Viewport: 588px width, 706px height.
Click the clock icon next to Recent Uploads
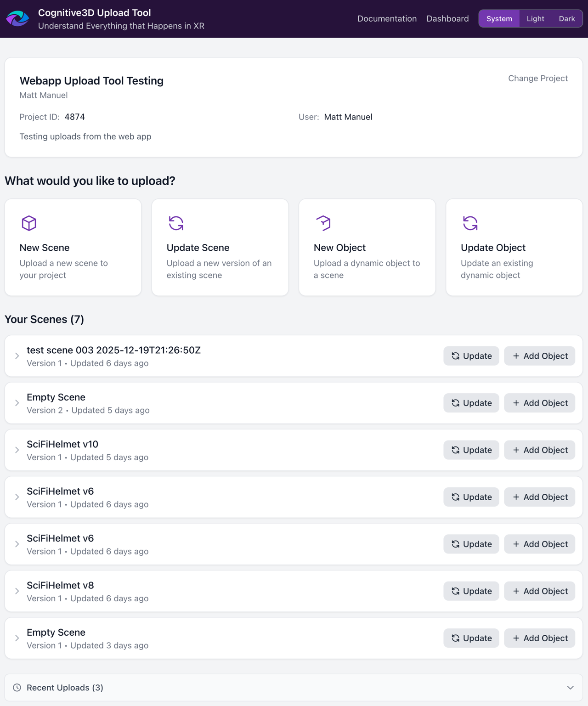(x=17, y=687)
